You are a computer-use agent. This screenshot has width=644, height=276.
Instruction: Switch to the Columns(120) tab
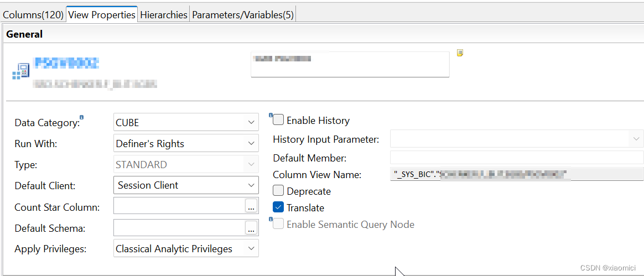pyautogui.click(x=33, y=15)
